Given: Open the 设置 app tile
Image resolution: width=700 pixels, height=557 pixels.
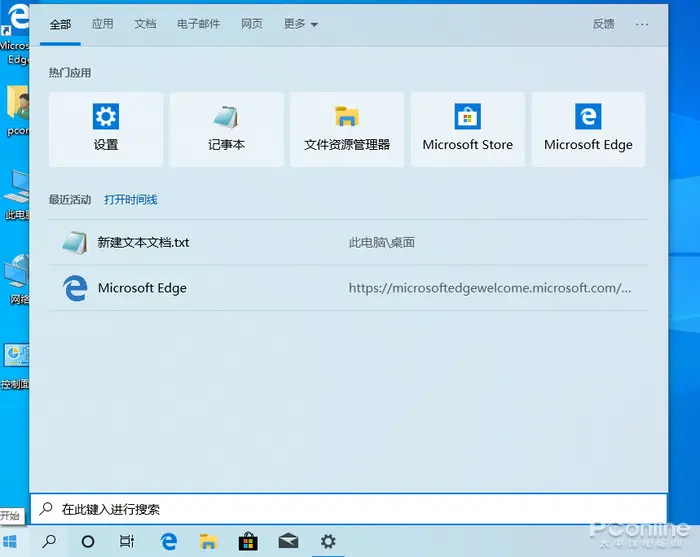Looking at the screenshot, I should (106, 129).
